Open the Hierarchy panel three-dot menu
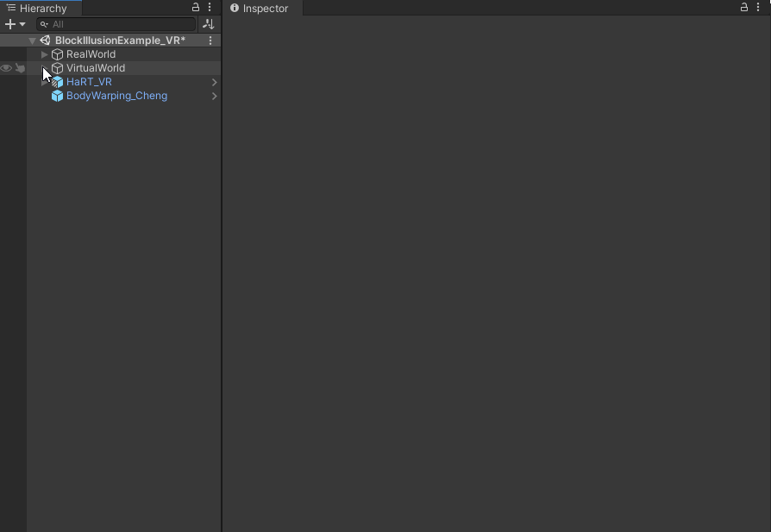Image resolution: width=771 pixels, height=532 pixels. [x=210, y=8]
